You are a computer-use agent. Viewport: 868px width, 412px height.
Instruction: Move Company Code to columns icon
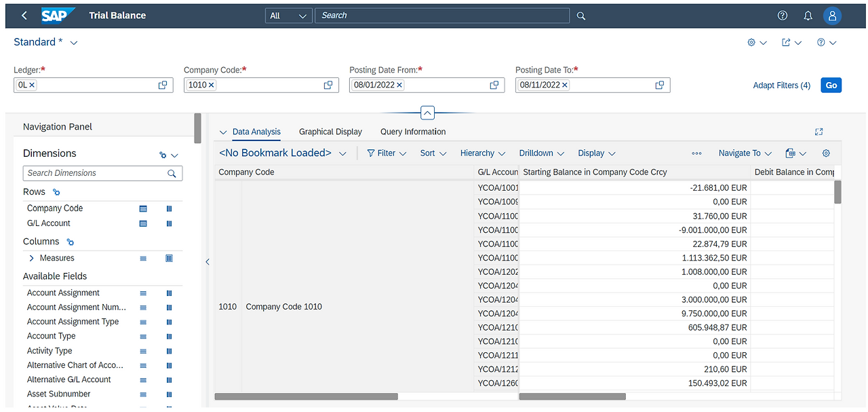pos(169,208)
